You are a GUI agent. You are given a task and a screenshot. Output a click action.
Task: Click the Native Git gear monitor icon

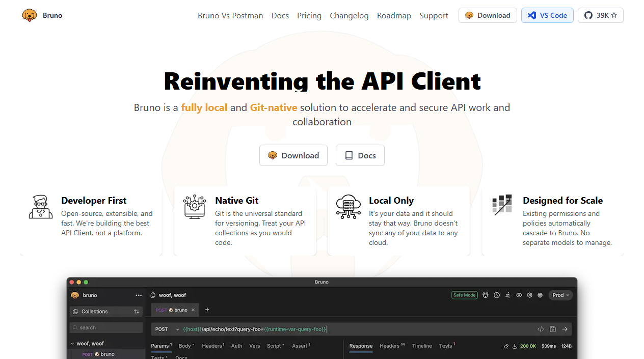195,206
